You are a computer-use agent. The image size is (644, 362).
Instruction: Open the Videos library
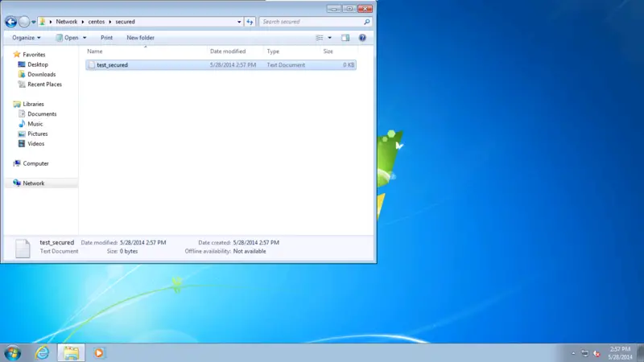click(35, 144)
